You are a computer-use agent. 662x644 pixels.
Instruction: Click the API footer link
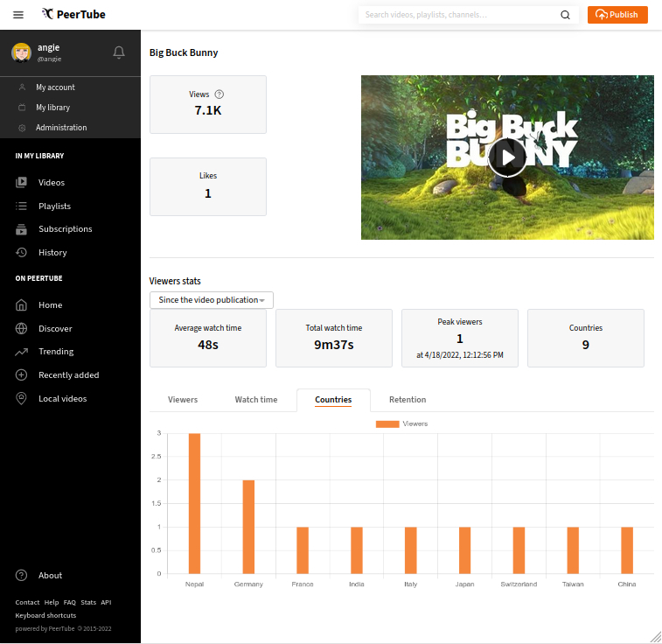[106, 602]
